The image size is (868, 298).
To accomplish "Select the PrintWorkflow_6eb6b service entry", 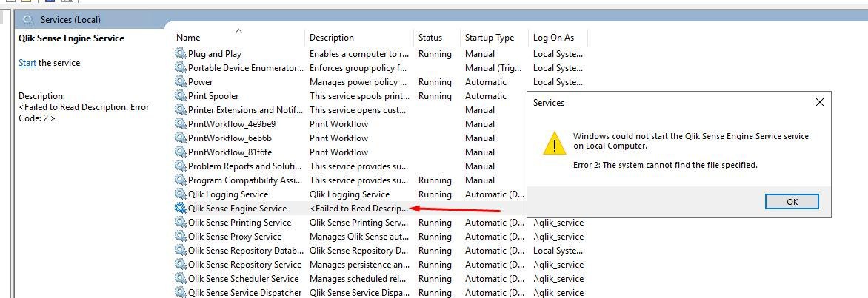I will (350, 138).
